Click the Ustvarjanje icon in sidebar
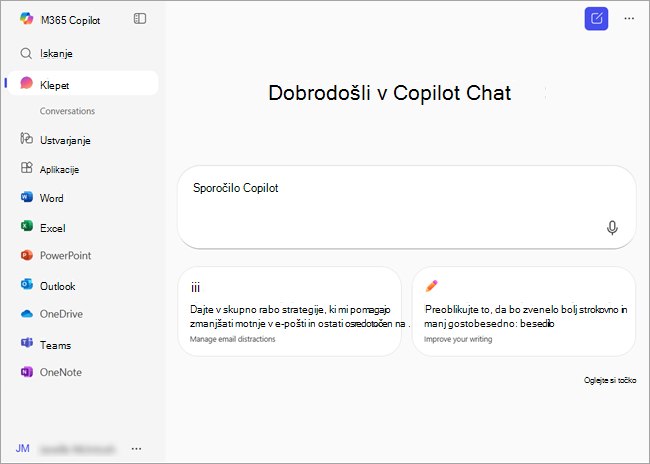 (x=26, y=138)
